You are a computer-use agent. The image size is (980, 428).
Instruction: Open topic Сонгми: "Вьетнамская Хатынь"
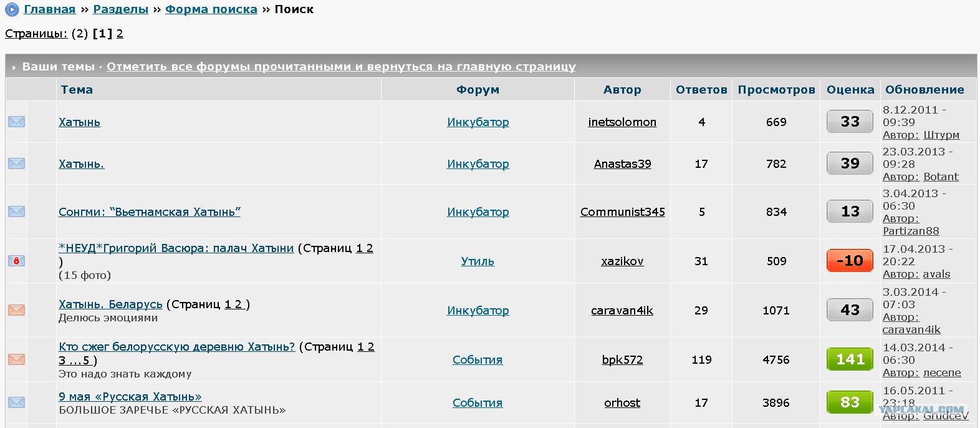point(150,212)
